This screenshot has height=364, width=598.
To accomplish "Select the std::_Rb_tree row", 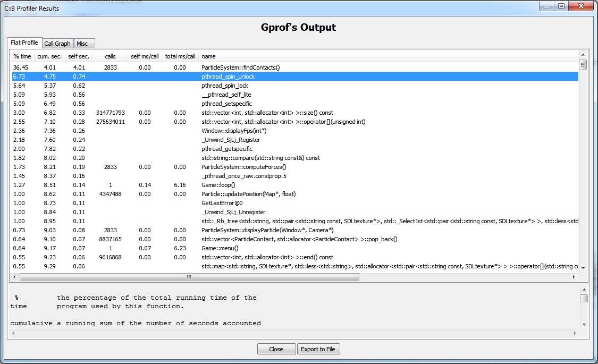I will [x=295, y=221].
